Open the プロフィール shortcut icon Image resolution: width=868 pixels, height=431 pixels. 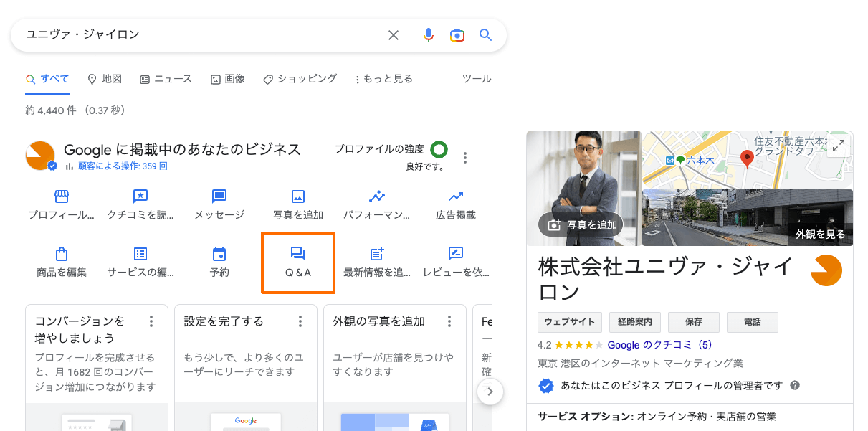tap(61, 204)
